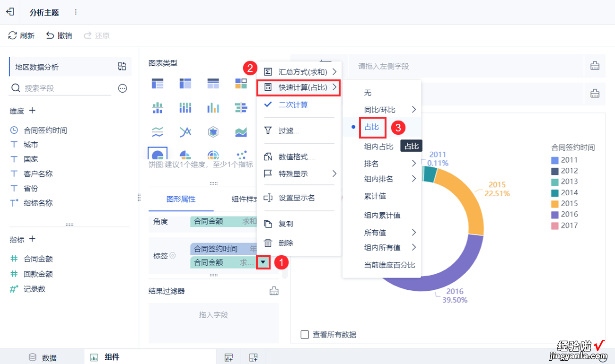615x364 pixels.
Task: Click the 还原 redo button
Action: click(x=97, y=35)
